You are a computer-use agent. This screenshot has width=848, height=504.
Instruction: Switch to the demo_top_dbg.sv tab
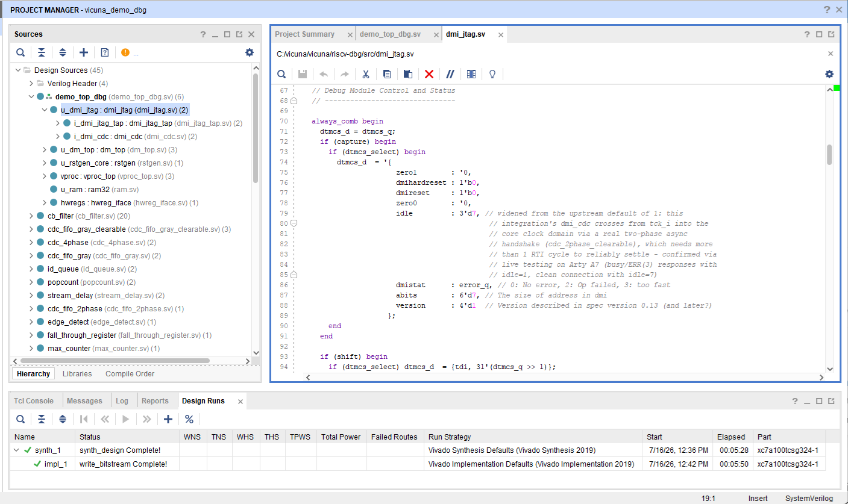click(x=390, y=34)
